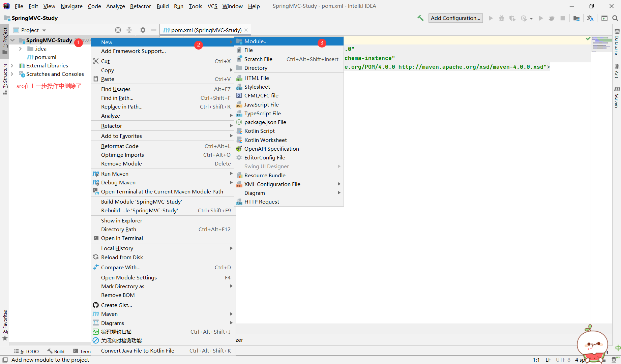621x364 pixels.
Task: Click Open in Terminal menu item
Action: pyautogui.click(x=163, y=238)
